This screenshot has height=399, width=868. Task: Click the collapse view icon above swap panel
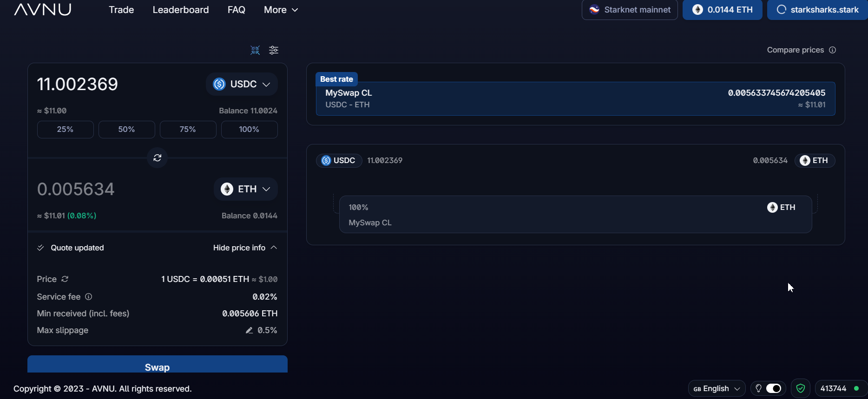(255, 50)
